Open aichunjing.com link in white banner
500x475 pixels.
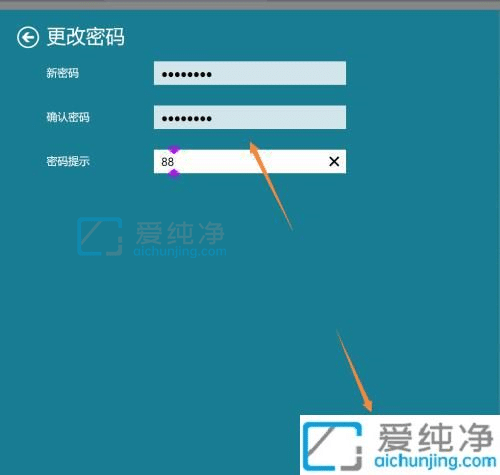(x=435, y=461)
